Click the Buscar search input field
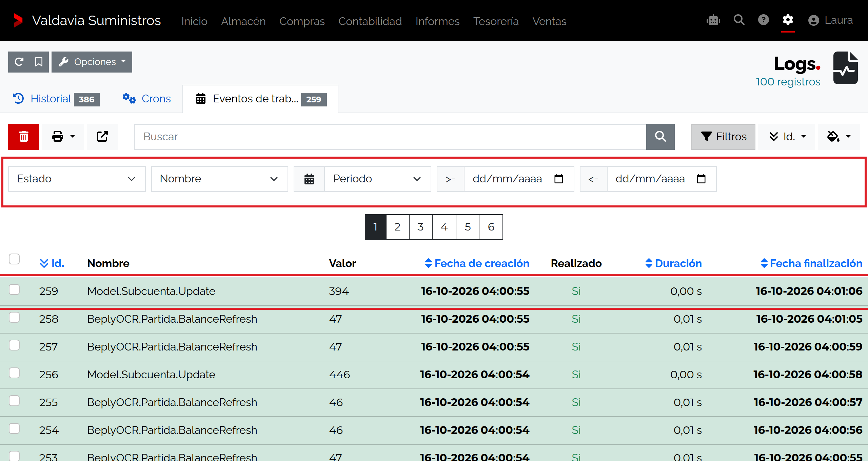 click(390, 137)
